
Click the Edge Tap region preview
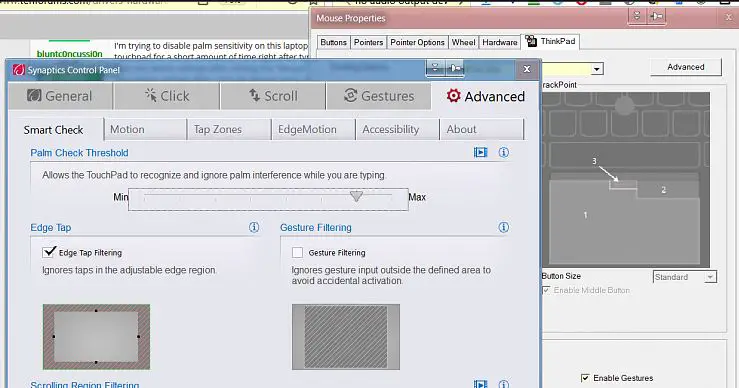[97, 337]
